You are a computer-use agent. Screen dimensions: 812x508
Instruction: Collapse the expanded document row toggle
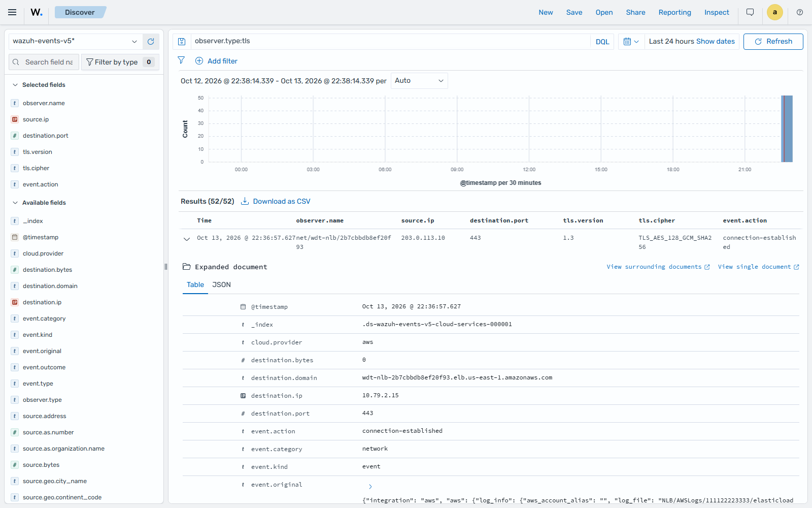pyautogui.click(x=187, y=239)
